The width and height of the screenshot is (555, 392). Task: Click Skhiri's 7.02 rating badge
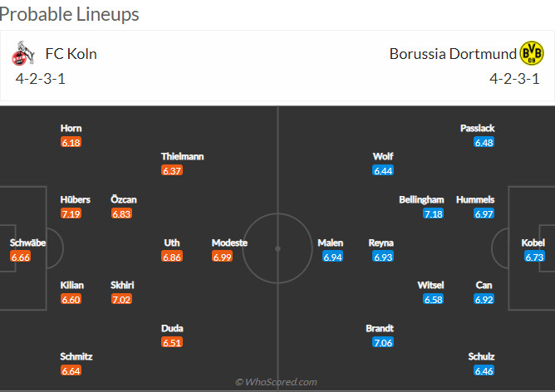[122, 300]
